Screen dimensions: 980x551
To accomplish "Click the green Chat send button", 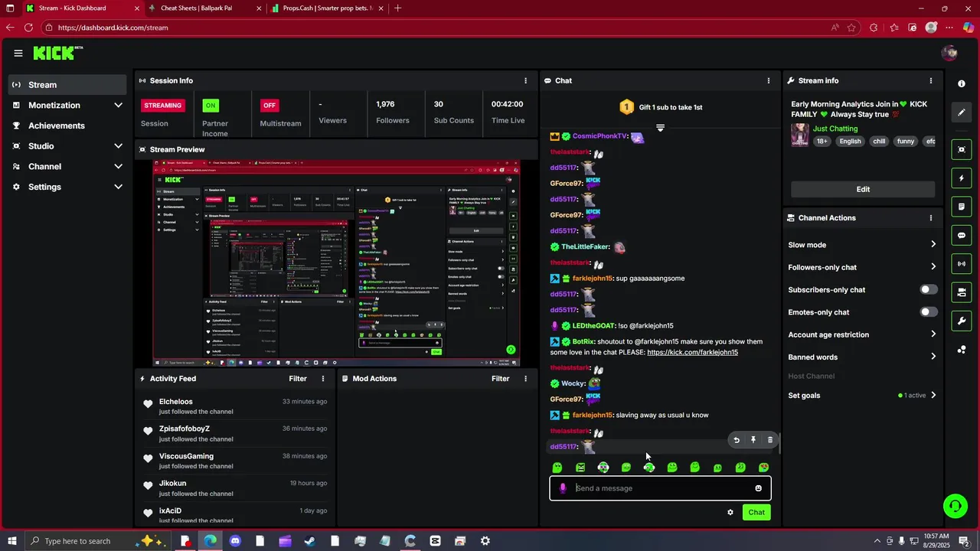I will click(756, 513).
